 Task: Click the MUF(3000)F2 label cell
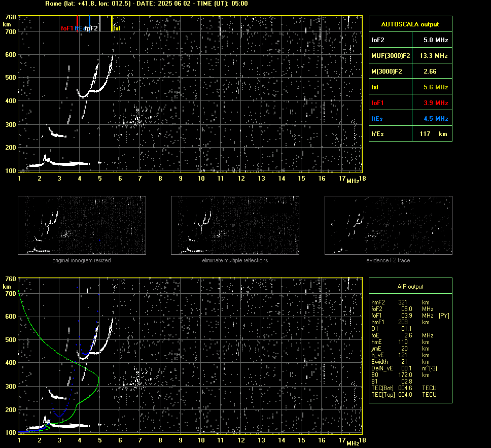391,56
